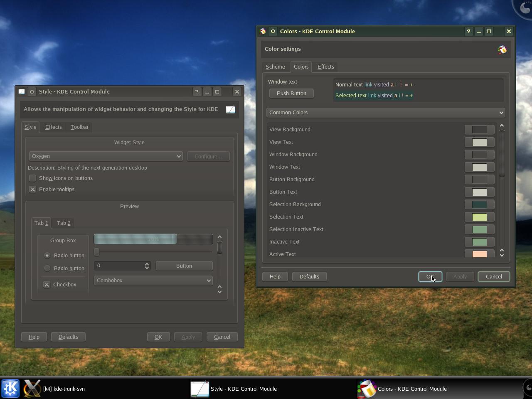
Task: Minimize the Colors window
Action: pyautogui.click(x=479, y=31)
